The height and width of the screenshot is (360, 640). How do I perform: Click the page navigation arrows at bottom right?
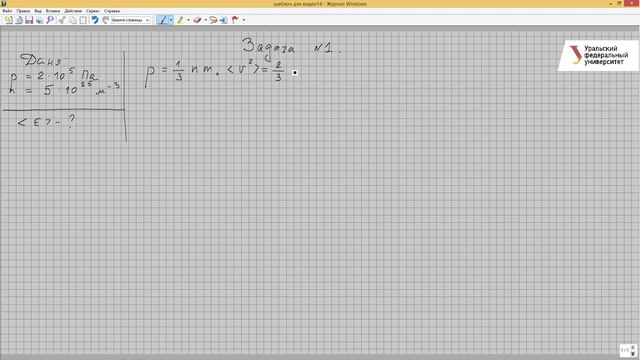tap(633, 350)
